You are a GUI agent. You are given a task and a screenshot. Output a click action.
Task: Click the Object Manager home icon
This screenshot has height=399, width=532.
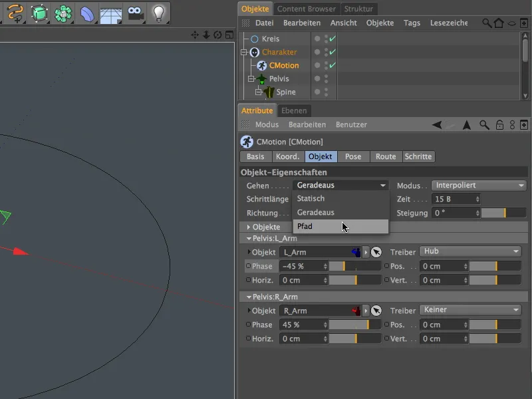click(x=499, y=23)
